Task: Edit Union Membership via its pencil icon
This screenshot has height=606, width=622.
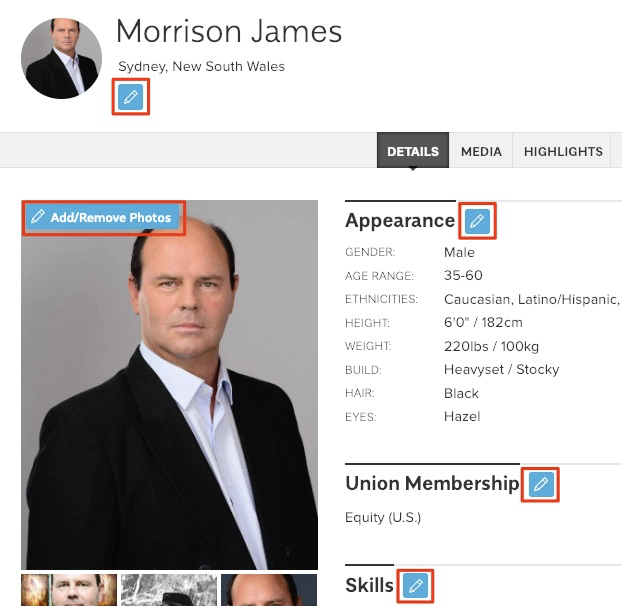Action: click(541, 484)
